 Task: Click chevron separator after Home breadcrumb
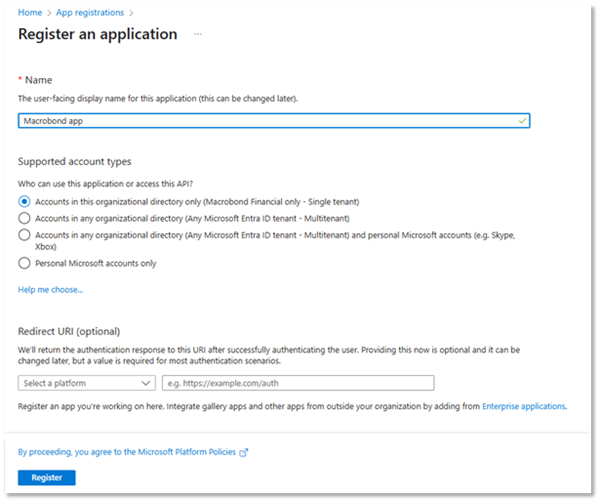[49, 13]
